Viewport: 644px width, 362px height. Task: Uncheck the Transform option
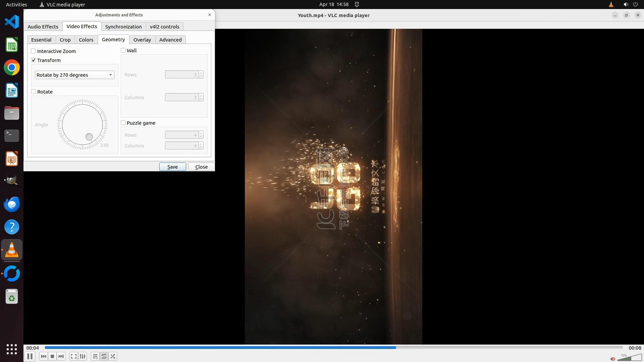tap(34, 60)
